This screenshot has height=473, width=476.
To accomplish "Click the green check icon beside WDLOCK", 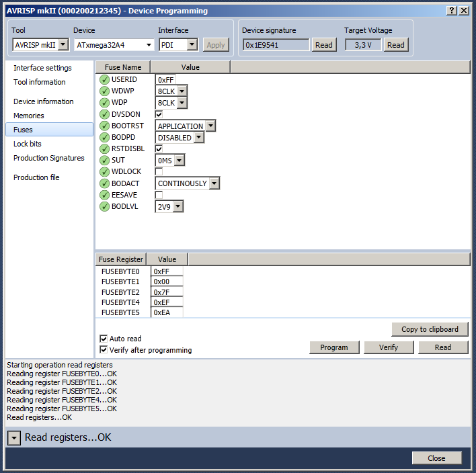I will 104,172.
